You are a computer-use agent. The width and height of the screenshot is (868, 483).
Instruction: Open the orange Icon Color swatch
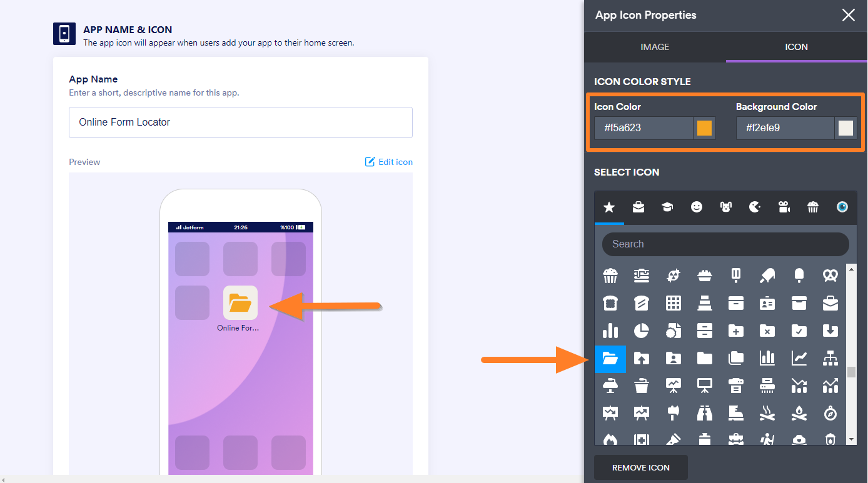tap(704, 128)
